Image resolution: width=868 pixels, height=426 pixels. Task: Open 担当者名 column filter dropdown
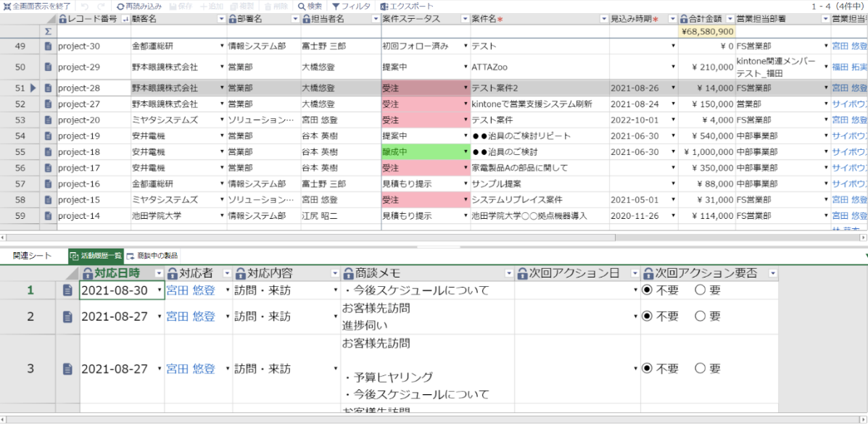[376, 19]
